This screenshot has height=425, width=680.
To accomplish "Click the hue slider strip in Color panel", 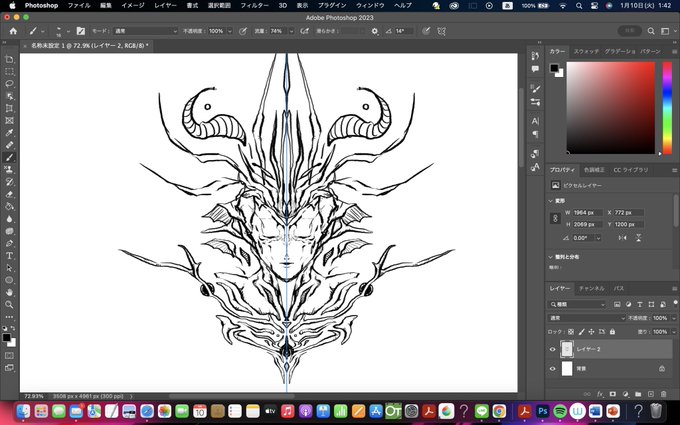I will tap(667, 108).
